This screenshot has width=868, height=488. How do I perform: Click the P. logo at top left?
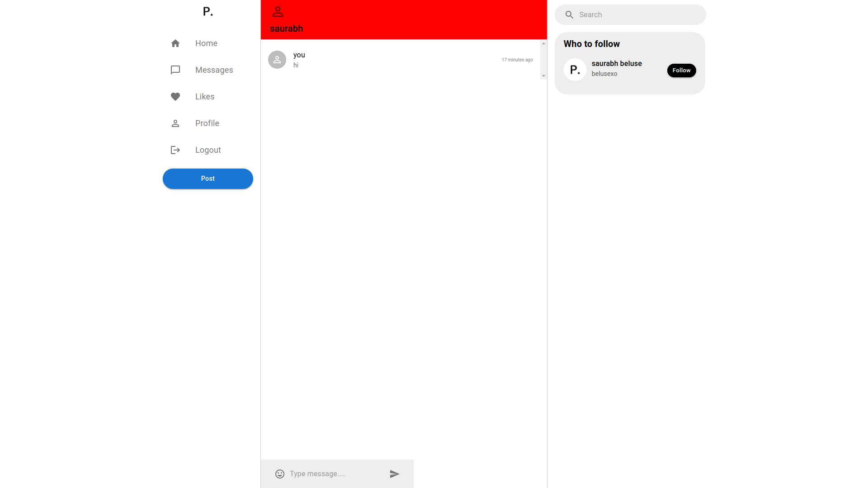click(207, 11)
